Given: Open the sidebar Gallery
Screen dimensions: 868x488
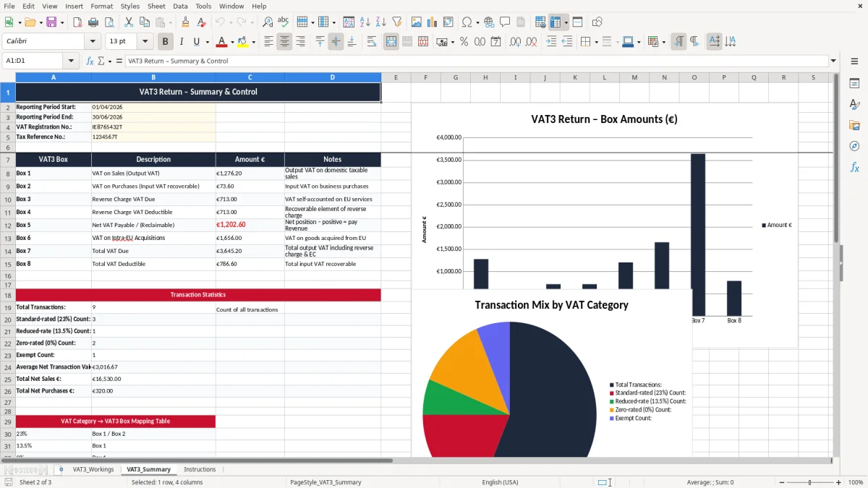Looking at the screenshot, I should 854,125.
